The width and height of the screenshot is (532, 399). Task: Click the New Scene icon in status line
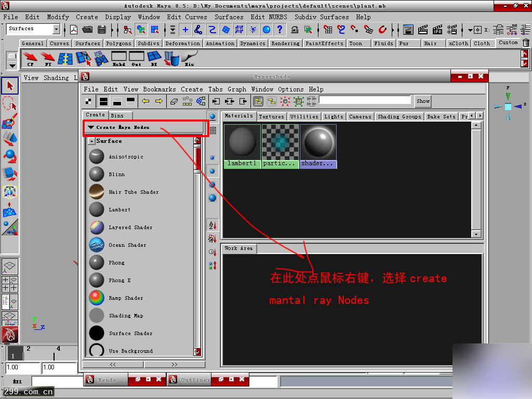tap(74, 30)
